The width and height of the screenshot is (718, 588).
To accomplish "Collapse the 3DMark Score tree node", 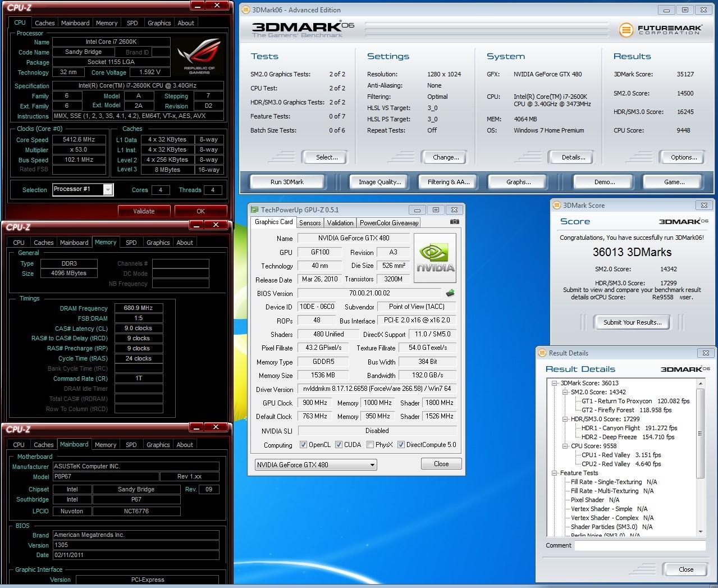I will coord(554,383).
